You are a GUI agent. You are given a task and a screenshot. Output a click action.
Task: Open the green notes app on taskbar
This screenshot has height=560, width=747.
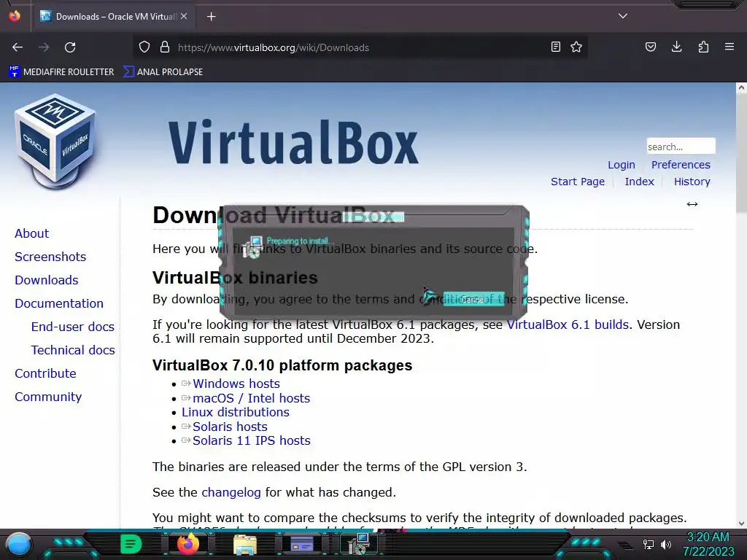pyautogui.click(x=131, y=544)
